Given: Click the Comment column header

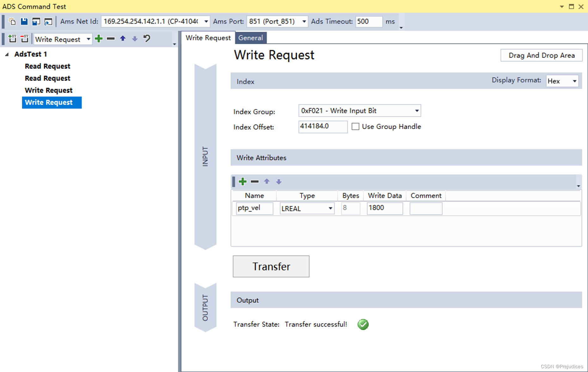Looking at the screenshot, I should click(426, 195).
